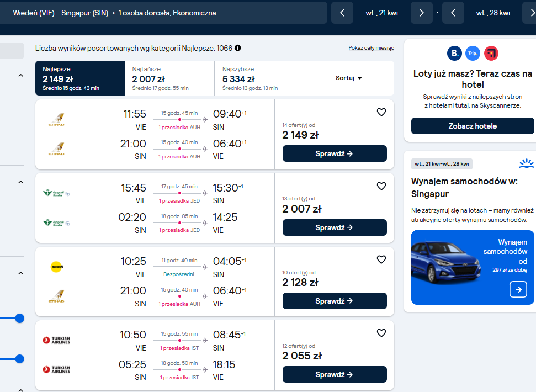Save the Saudia 2 007 zł flight with heart icon
536x392 pixels.
381,186
